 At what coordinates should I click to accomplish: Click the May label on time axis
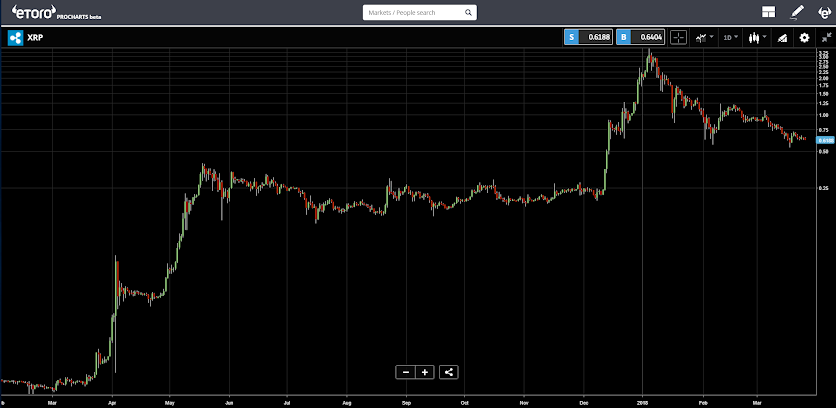170,403
